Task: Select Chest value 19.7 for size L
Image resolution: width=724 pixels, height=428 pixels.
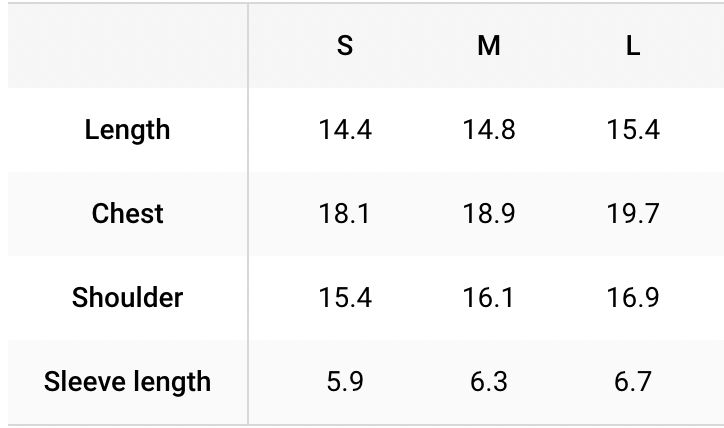Action: 633,214
